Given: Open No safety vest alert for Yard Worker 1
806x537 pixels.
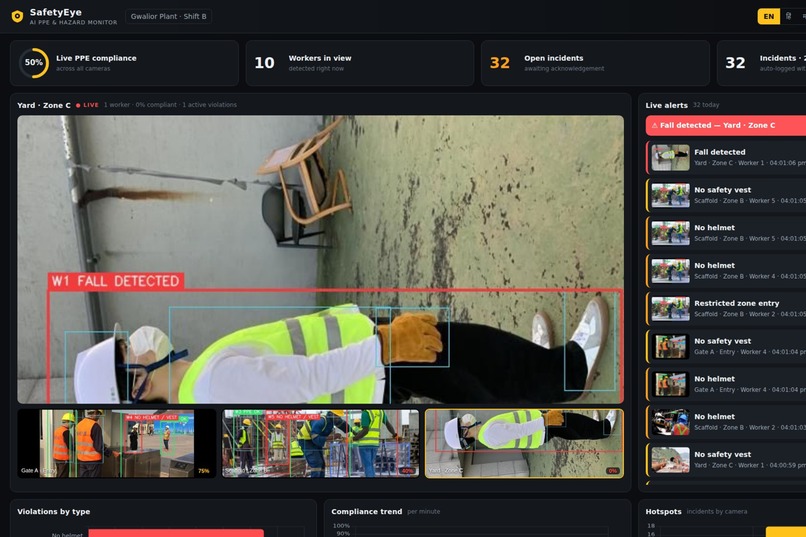Looking at the screenshot, I should click(726, 459).
